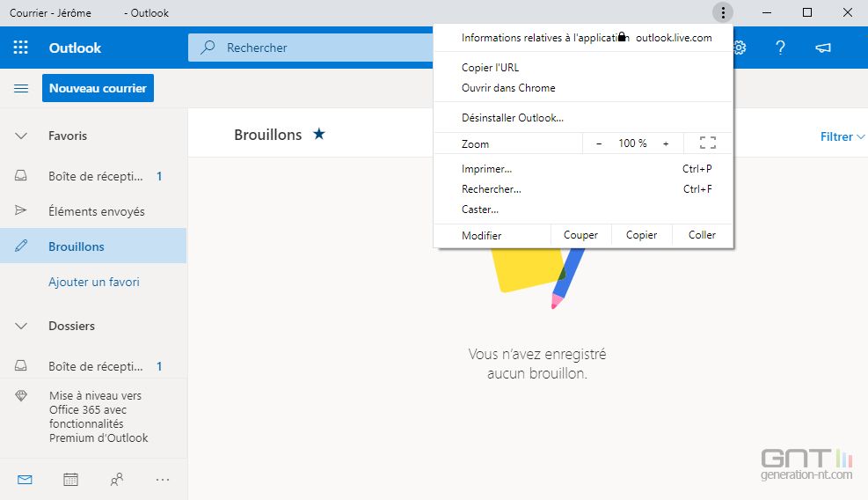Click the Ajouter un favori link

(94, 282)
